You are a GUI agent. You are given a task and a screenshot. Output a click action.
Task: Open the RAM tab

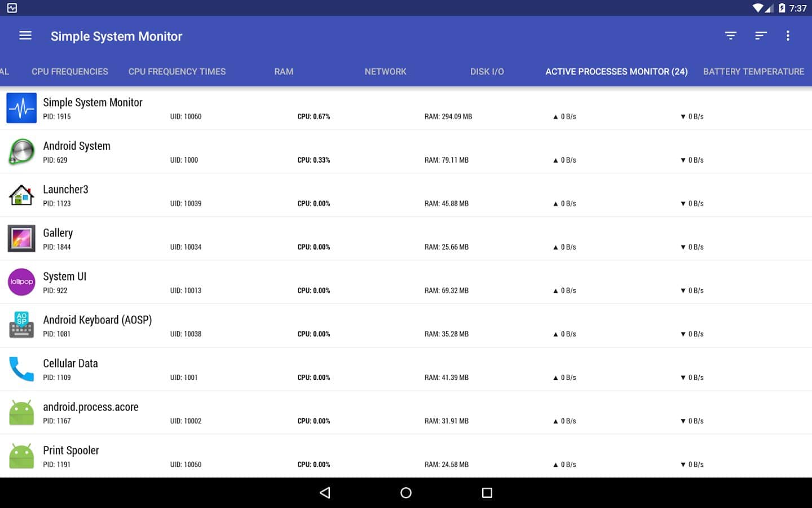coord(284,72)
